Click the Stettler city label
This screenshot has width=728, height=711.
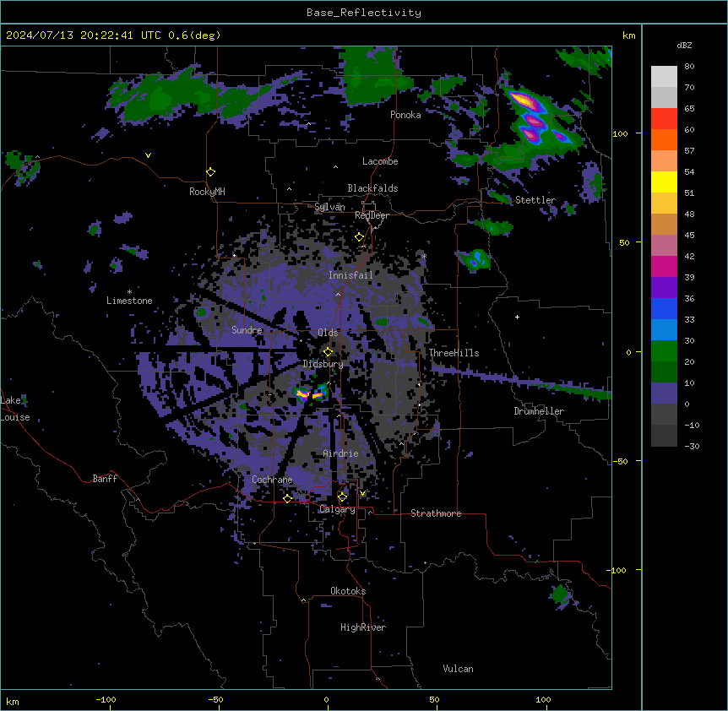pos(535,200)
